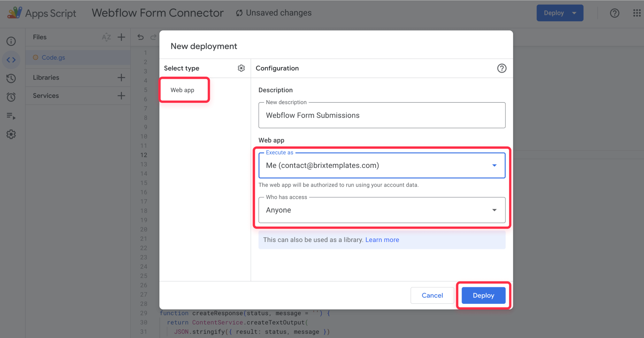Expand the header Deploy button dropdown arrow
This screenshot has width=644, height=338.
[x=574, y=13]
